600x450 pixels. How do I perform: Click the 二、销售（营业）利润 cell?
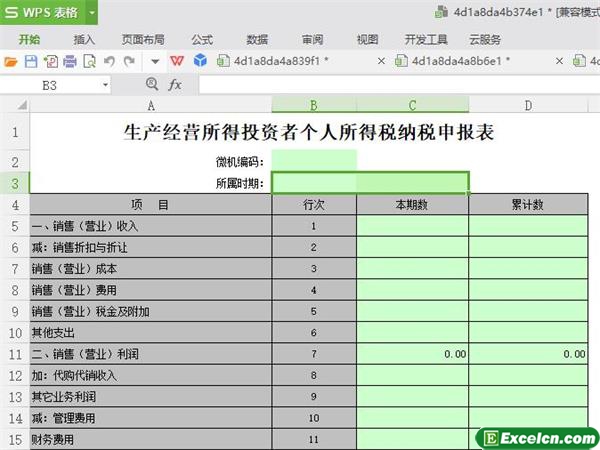click(151, 354)
